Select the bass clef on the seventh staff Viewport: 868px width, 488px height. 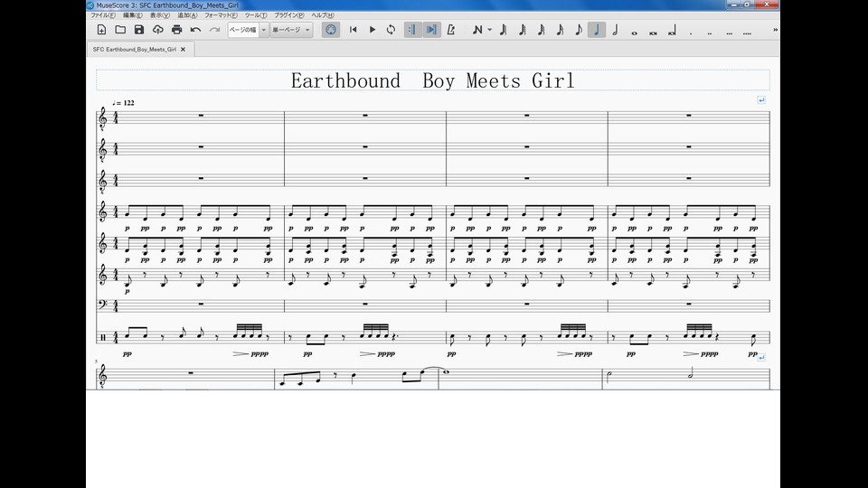(x=102, y=304)
